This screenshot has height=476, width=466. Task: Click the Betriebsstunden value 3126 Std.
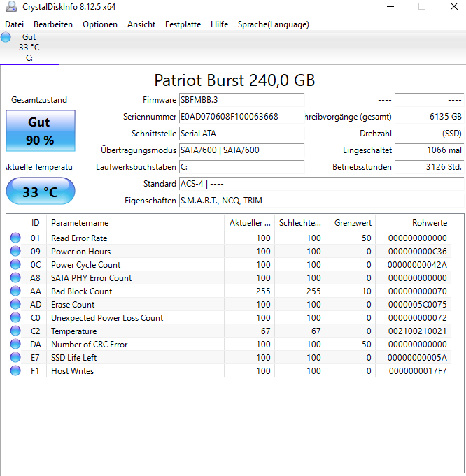(x=429, y=167)
